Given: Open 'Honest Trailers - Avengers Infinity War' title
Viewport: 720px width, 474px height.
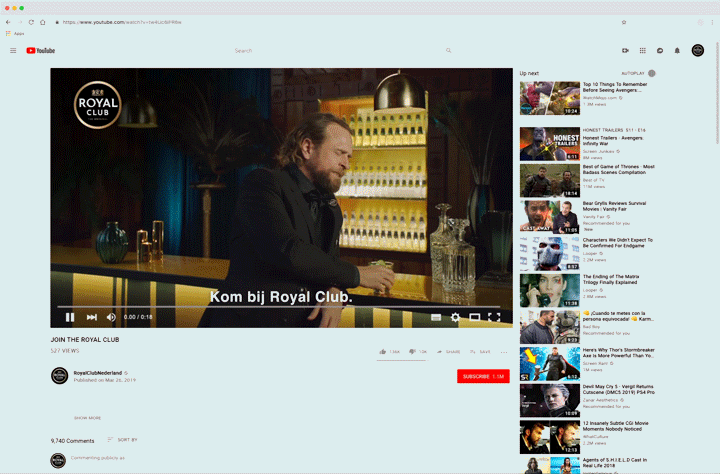Looking at the screenshot, I should [613, 141].
